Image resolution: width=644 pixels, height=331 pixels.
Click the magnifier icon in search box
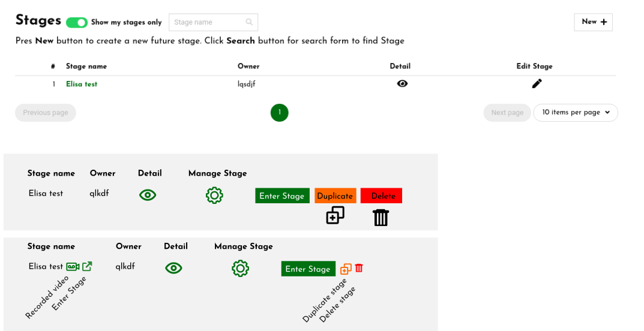pyautogui.click(x=249, y=22)
